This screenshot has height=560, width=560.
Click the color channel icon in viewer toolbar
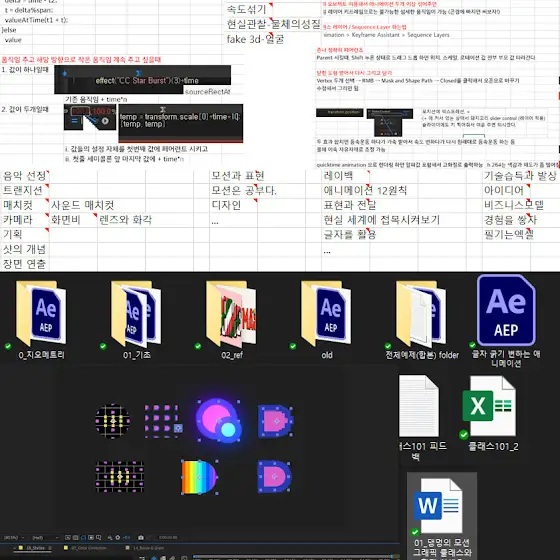pyautogui.click(x=110, y=538)
